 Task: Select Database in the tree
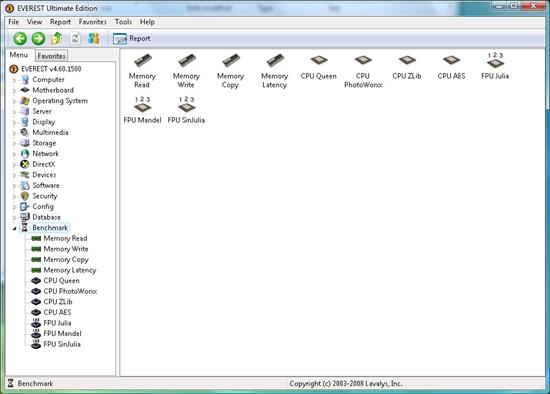tap(47, 217)
